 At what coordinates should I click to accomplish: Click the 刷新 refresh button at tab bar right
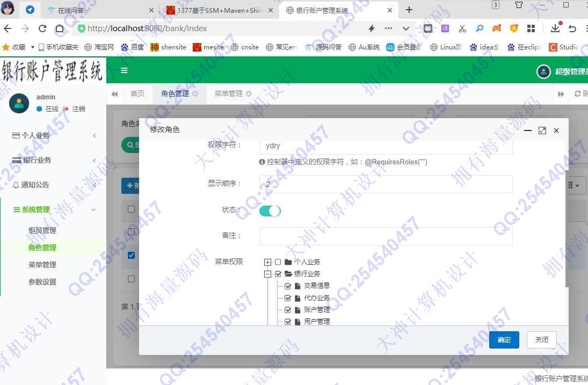pyautogui.click(x=581, y=94)
